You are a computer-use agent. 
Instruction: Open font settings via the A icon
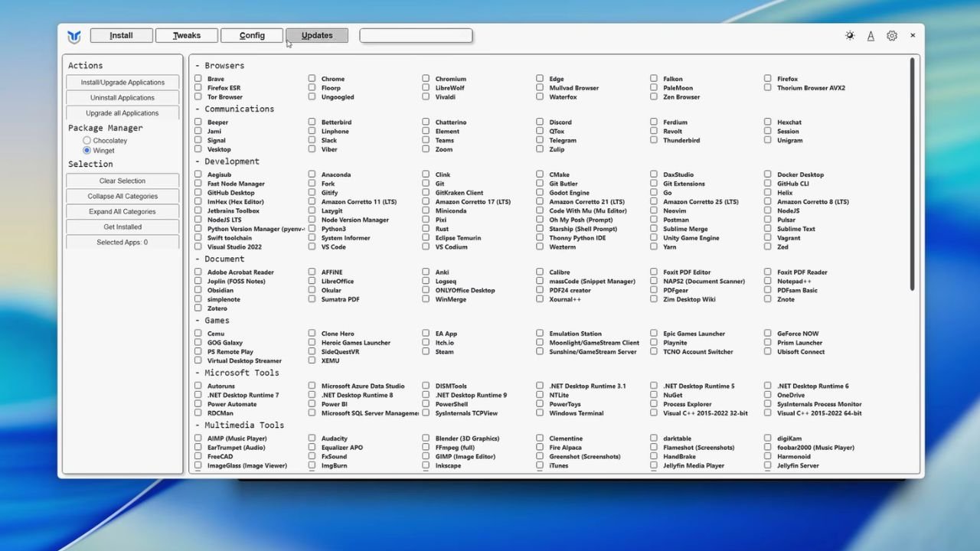(x=871, y=35)
